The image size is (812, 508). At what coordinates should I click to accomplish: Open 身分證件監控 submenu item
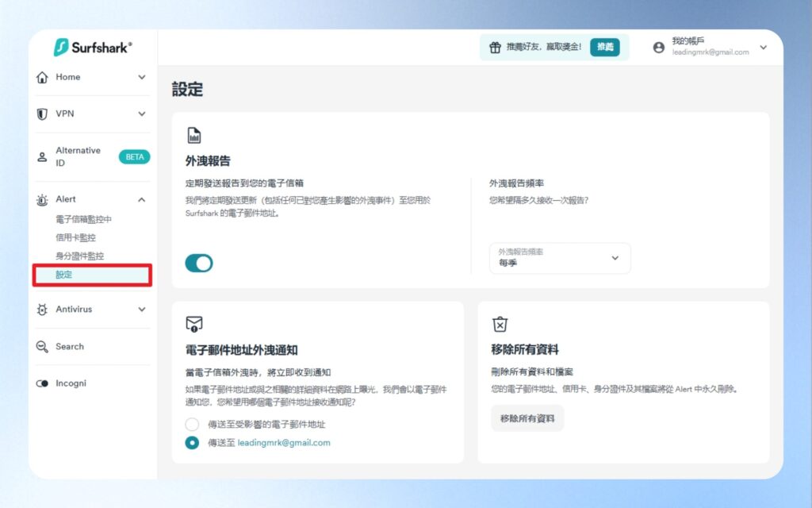[x=80, y=256]
